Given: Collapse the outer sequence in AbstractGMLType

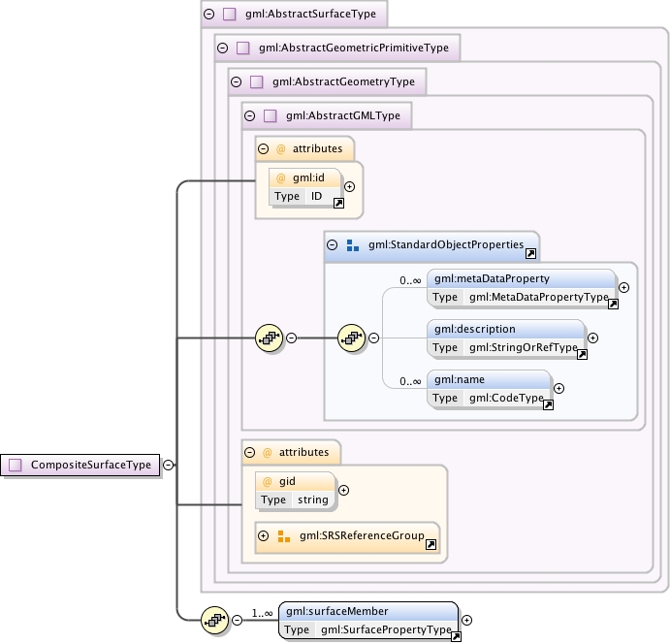Looking at the screenshot, I should [292, 338].
